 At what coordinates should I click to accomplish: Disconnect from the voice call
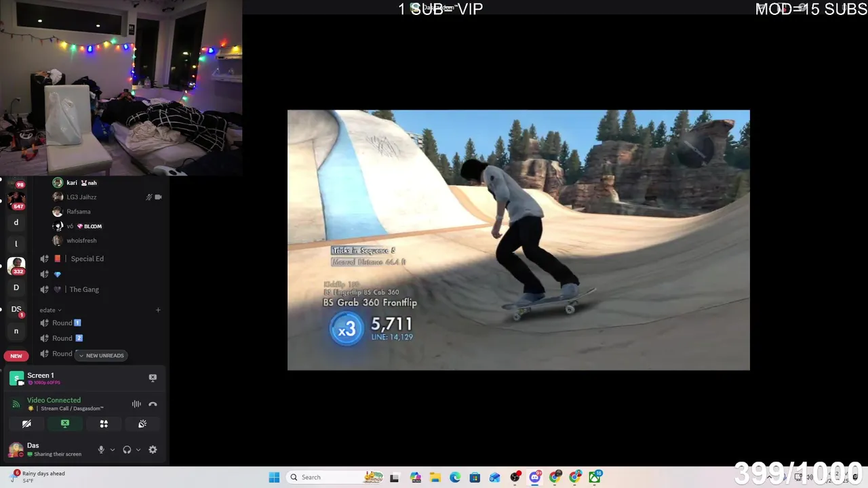[x=153, y=404]
